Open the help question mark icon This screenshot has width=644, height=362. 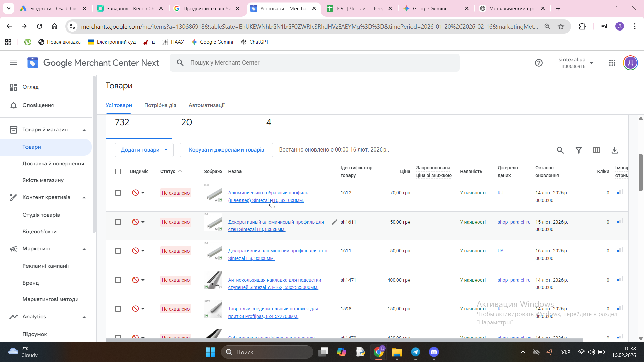coord(539,63)
